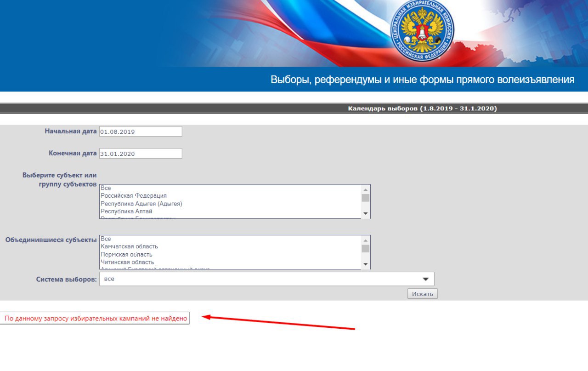Click up arrow of subjects list scrollbar

[x=365, y=189]
